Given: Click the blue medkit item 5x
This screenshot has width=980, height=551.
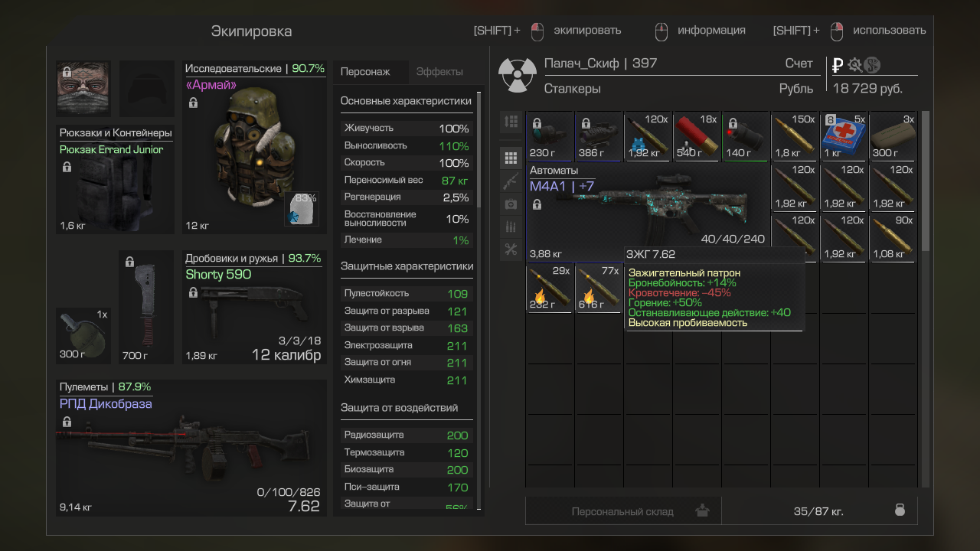Looking at the screenshot, I should pos(844,136).
